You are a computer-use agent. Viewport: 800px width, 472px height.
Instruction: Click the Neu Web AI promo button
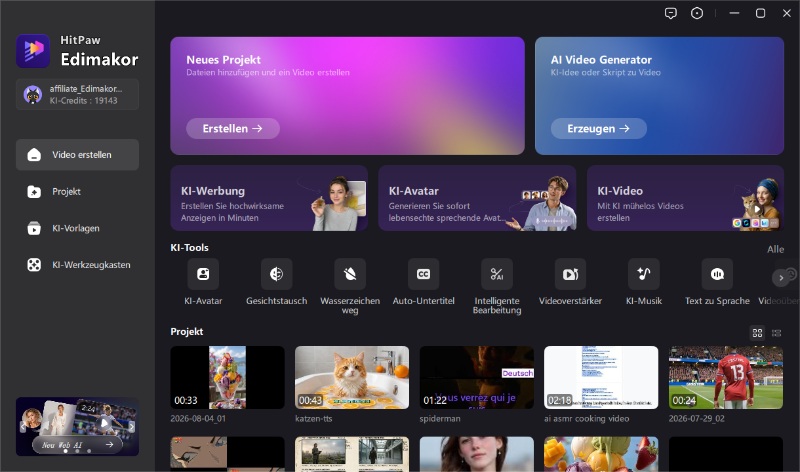[78, 445]
